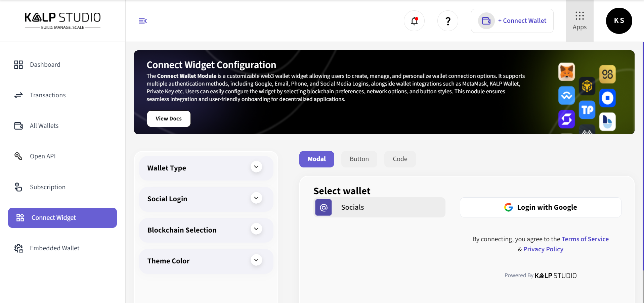This screenshot has width=644, height=303.
Task: Switch to the Code tab
Action: click(x=400, y=159)
